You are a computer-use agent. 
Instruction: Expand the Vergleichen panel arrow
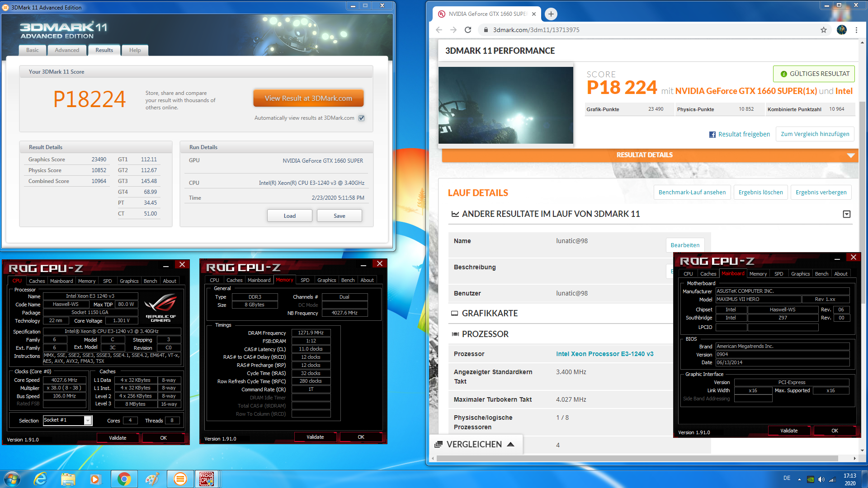pyautogui.click(x=510, y=444)
